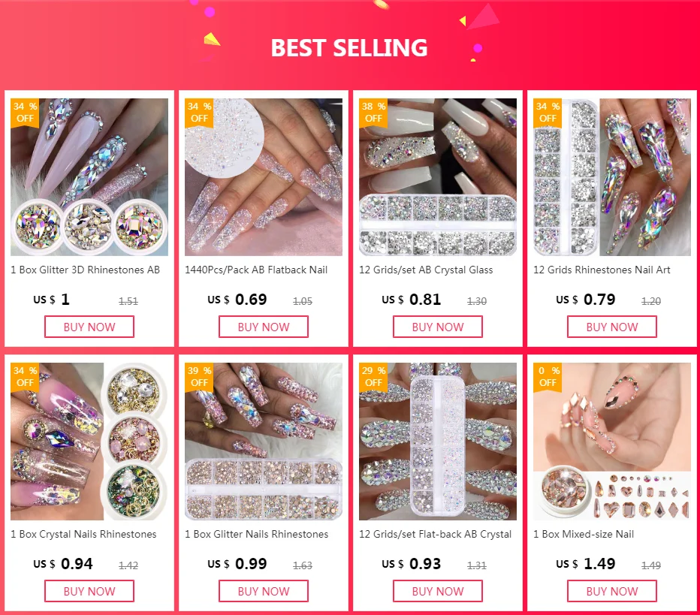This screenshot has width=700, height=615.
Task: Click BUY NOW for 1 Box Glitter Nails Rhinestones
Action: [264, 591]
